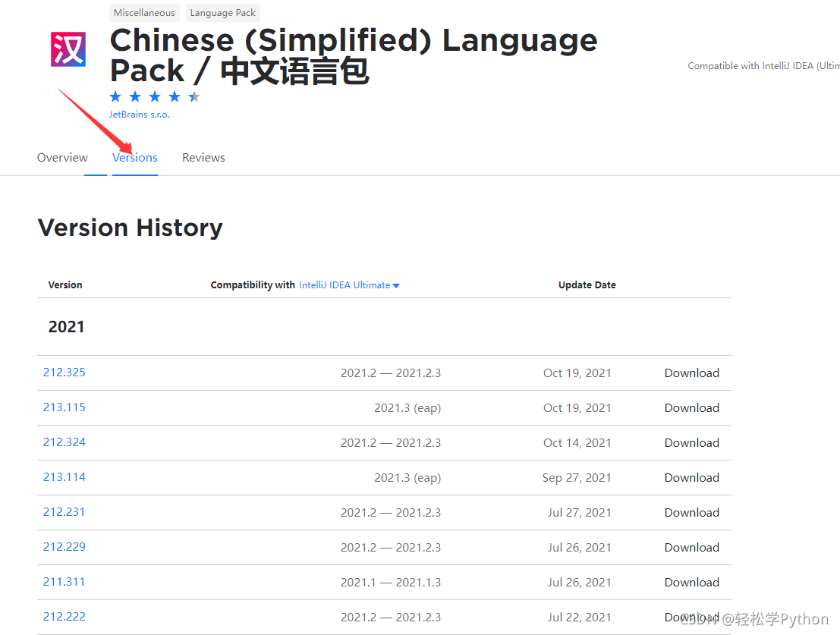Click 2021.3 (eap) compatibility for 213.114

[x=407, y=478]
